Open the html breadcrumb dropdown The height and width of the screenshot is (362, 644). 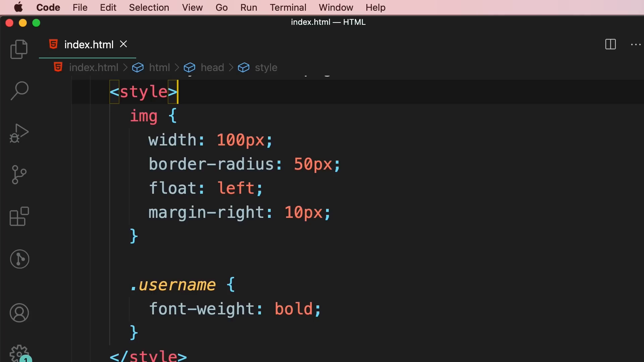(x=159, y=67)
